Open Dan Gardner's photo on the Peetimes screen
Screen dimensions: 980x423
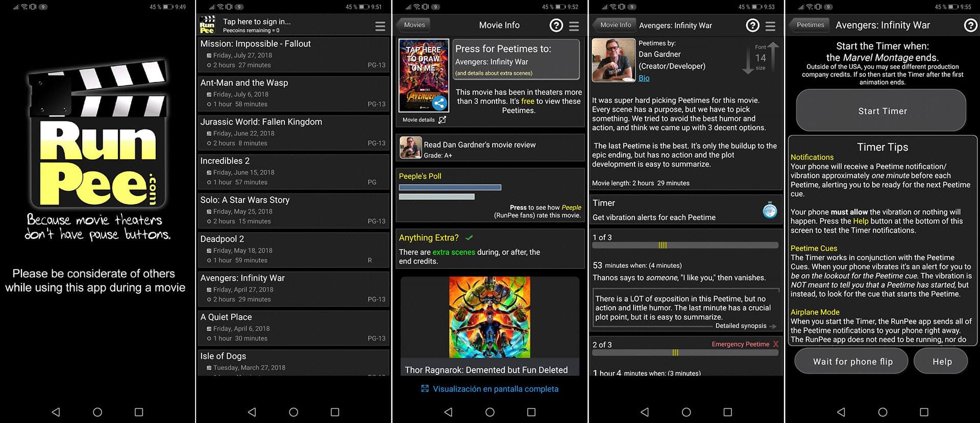click(x=614, y=60)
